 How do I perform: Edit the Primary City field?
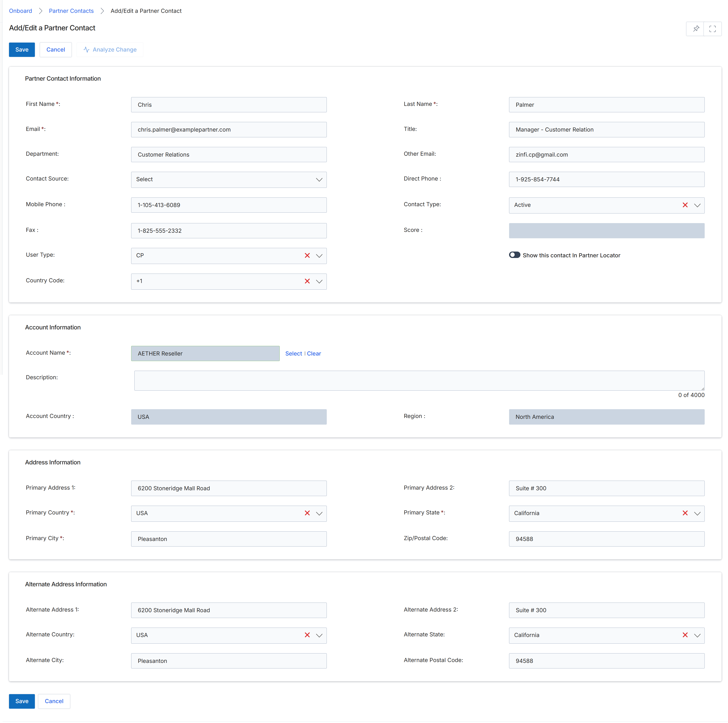click(229, 539)
